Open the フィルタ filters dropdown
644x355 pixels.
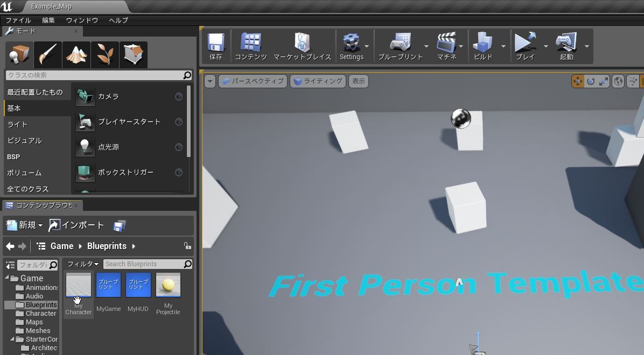click(x=83, y=264)
